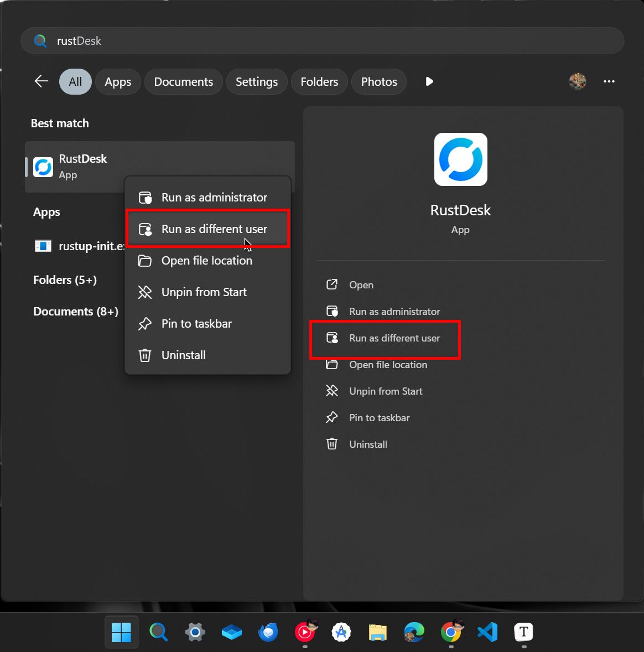Open Settings gear icon on taskbar
644x652 pixels.
pos(195,632)
